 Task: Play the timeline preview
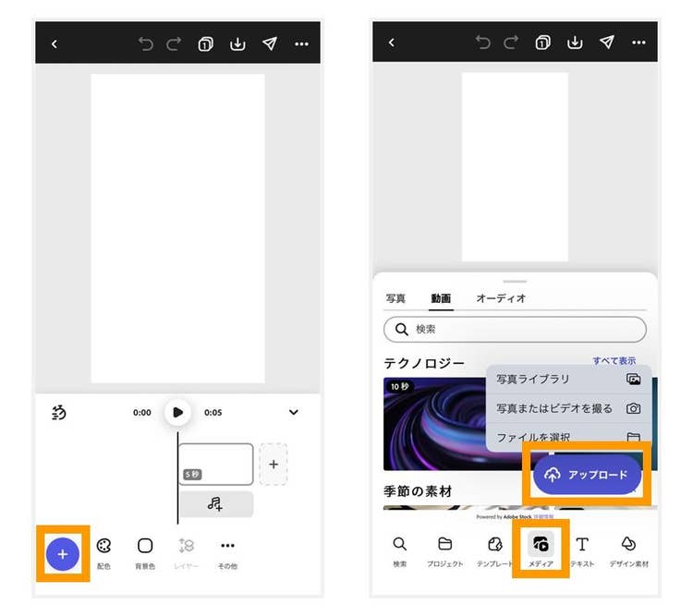coord(177,412)
